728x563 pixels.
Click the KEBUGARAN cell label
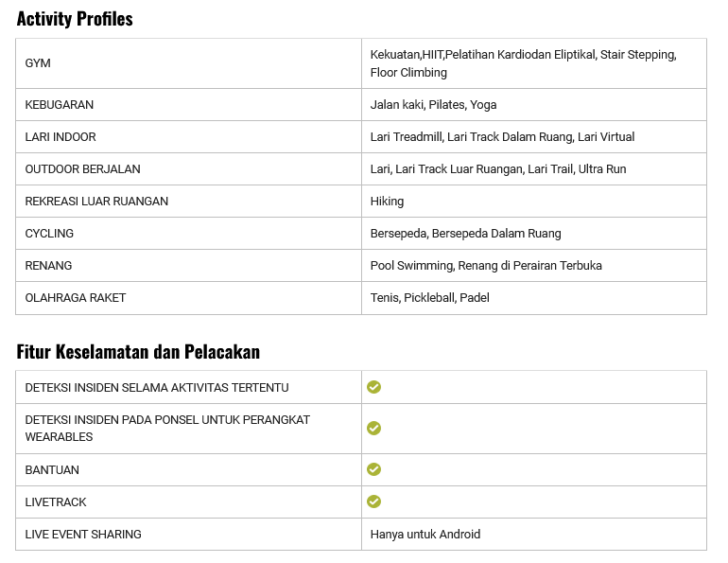coord(60,105)
